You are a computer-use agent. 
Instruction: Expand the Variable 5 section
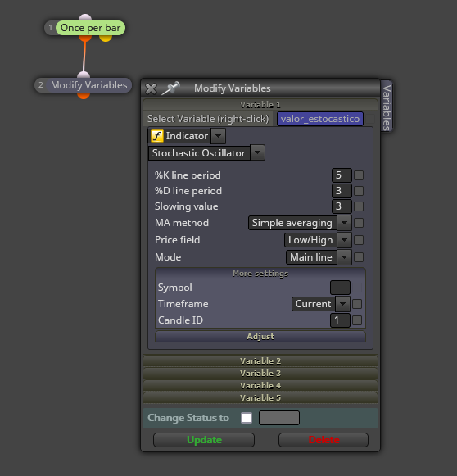(x=260, y=397)
